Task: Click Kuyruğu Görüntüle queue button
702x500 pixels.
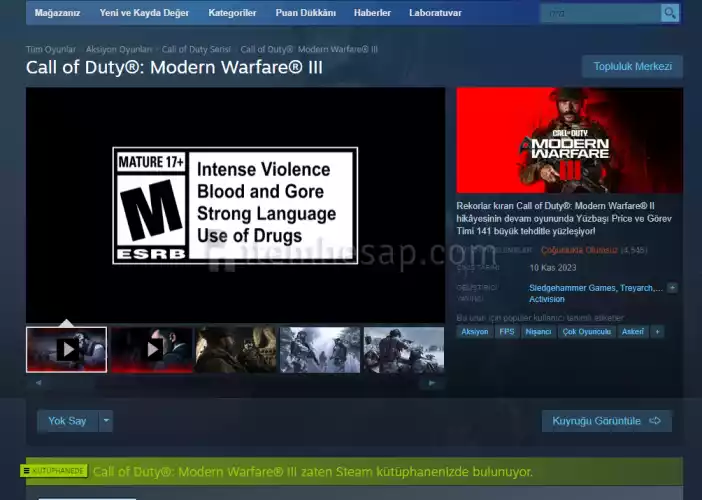Action: (x=606, y=421)
